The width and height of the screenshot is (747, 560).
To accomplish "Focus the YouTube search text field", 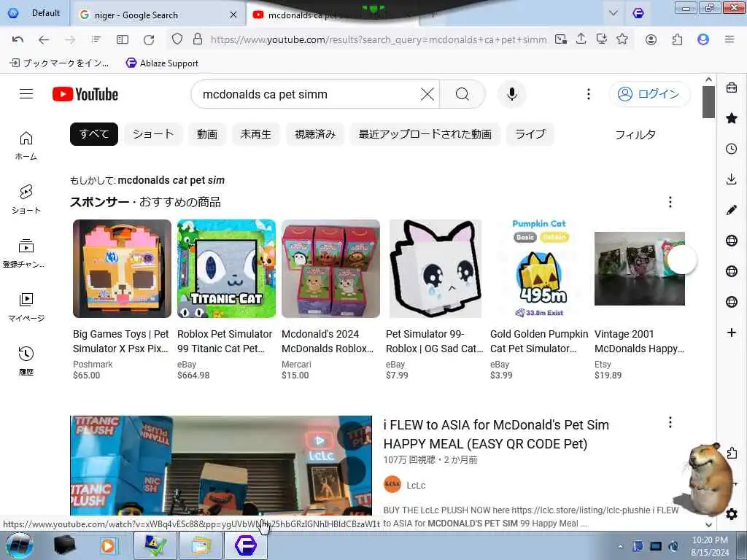I will coord(309,94).
